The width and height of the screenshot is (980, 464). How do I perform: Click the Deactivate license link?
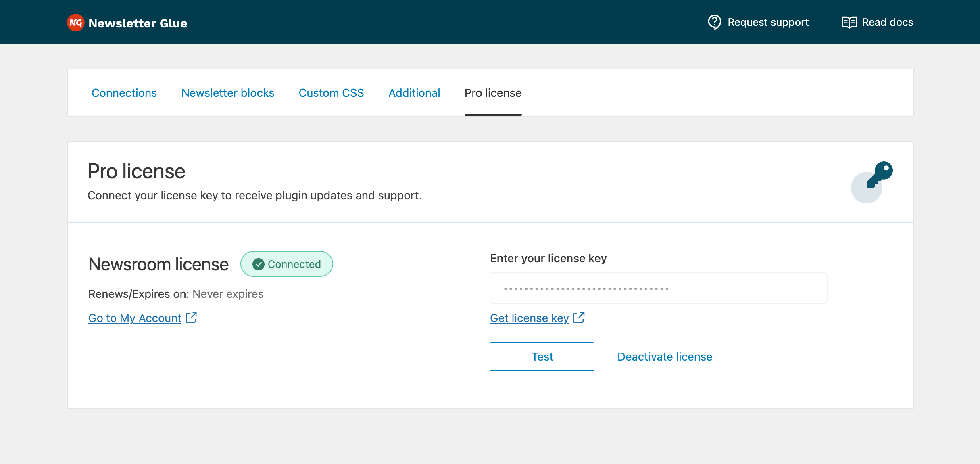point(665,357)
